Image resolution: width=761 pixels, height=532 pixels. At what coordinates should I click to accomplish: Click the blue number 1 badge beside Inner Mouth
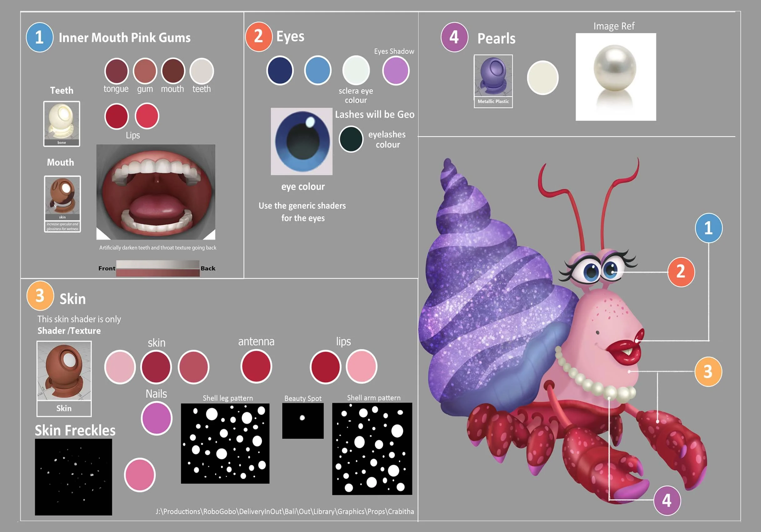(x=39, y=37)
